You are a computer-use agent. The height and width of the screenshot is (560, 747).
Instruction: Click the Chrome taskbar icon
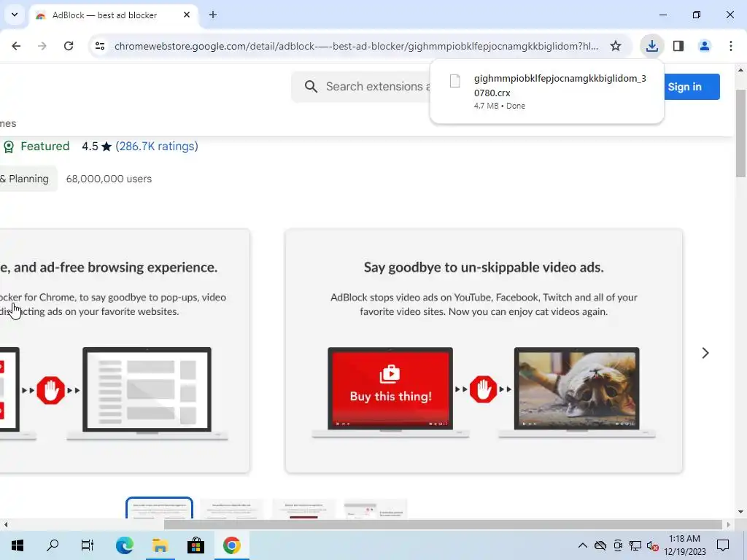pos(231,545)
